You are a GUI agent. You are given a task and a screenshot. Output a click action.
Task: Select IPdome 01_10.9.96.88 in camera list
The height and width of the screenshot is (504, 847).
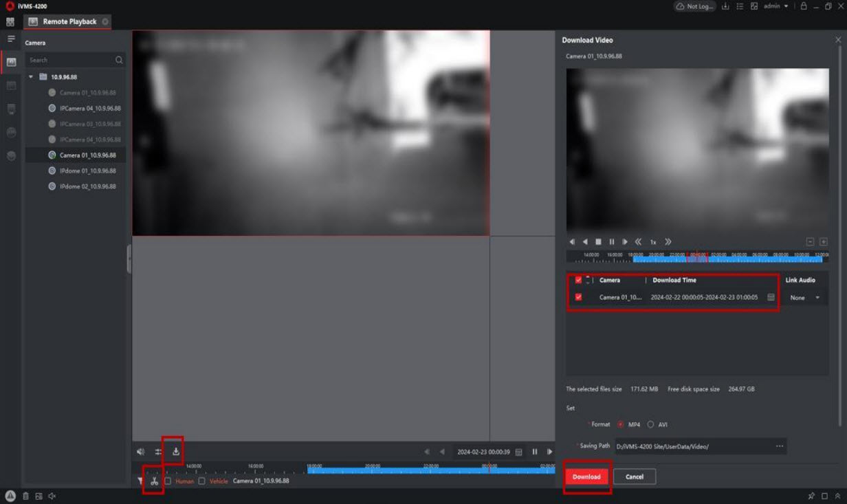(87, 171)
